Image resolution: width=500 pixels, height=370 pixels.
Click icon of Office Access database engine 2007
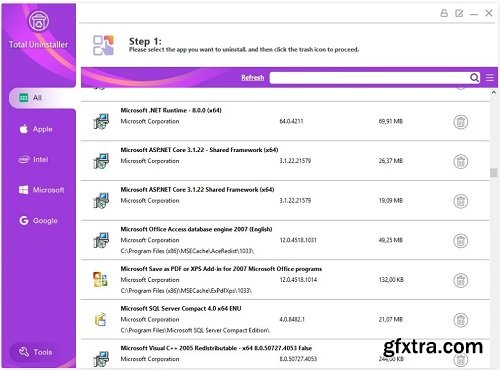[101, 240]
